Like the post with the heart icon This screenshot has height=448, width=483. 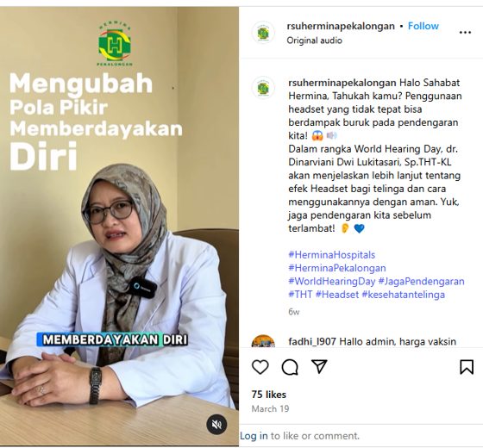click(260, 367)
